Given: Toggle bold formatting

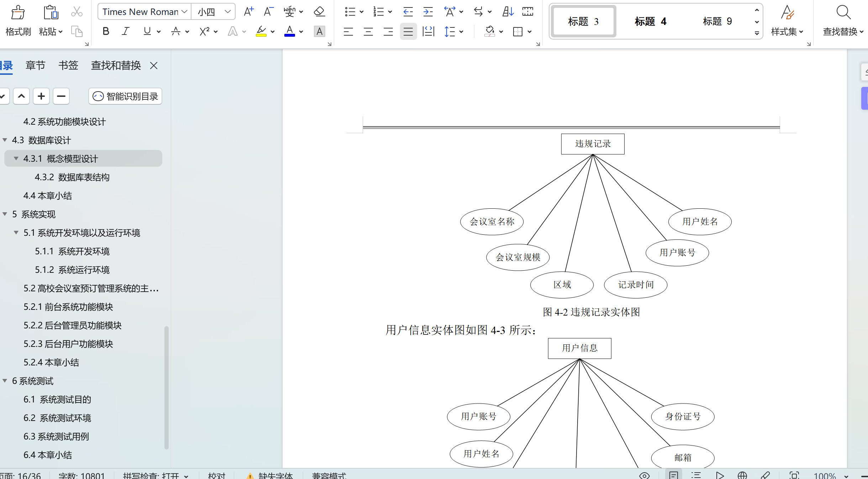Looking at the screenshot, I should tap(105, 31).
